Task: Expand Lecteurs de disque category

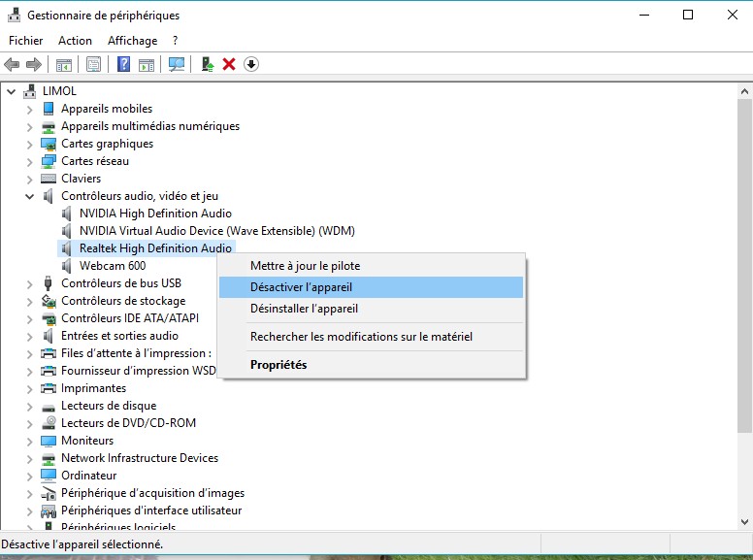Action: pyautogui.click(x=30, y=407)
